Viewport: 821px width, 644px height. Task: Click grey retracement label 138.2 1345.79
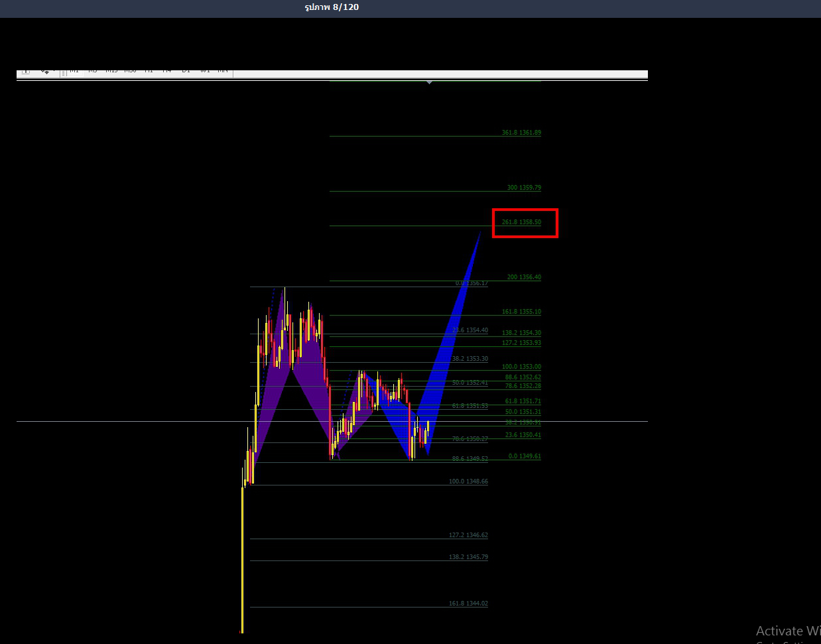(468, 557)
